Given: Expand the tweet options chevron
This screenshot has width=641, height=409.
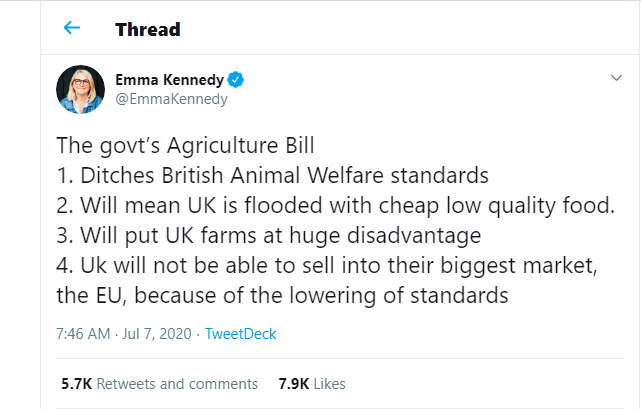Looking at the screenshot, I should pyautogui.click(x=616, y=78).
